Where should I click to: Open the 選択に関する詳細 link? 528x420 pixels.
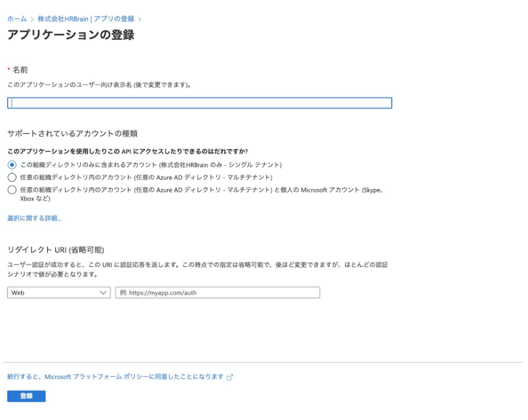[34, 218]
